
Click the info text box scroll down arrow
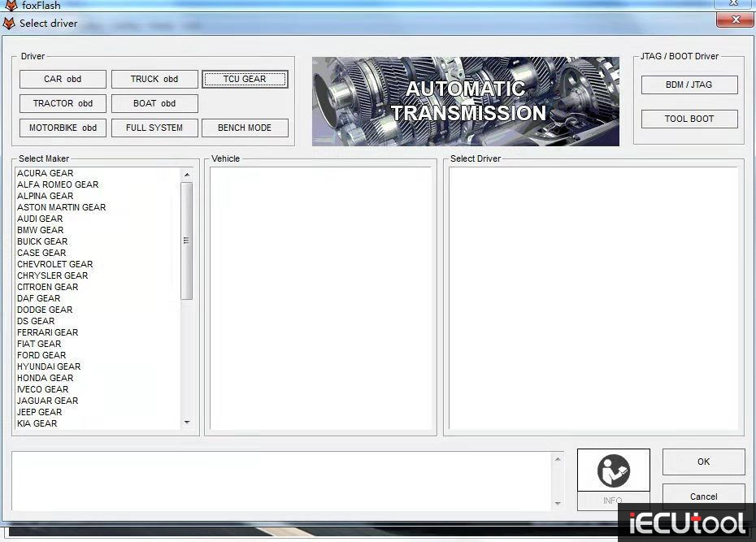[x=558, y=504]
